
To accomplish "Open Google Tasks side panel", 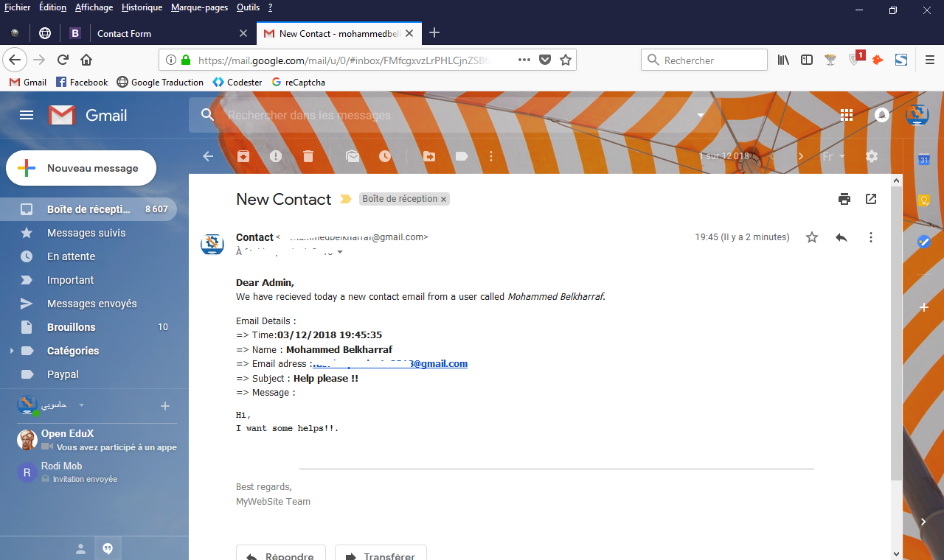I will [923, 242].
